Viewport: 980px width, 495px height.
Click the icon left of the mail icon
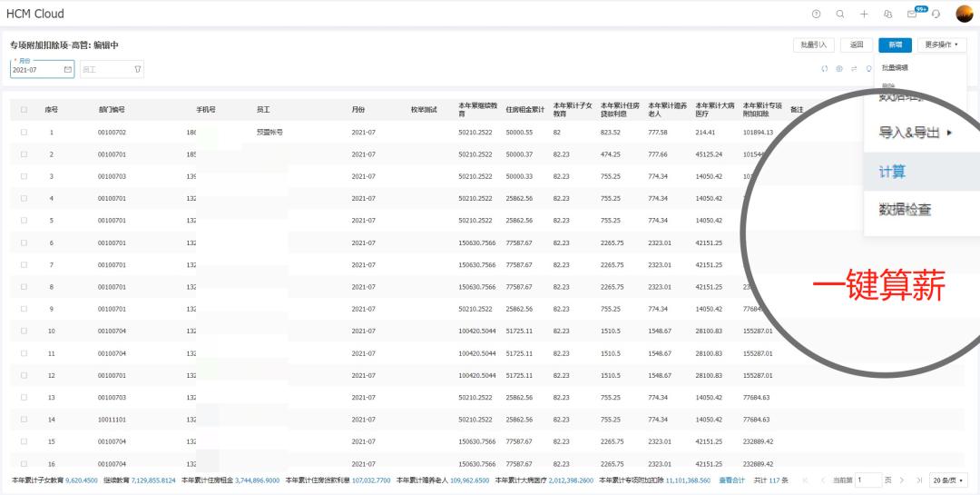click(x=888, y=14)
